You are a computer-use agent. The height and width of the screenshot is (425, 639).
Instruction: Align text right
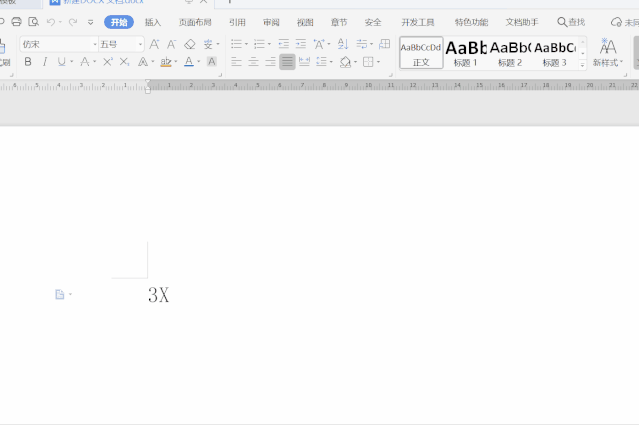[270, 62]
